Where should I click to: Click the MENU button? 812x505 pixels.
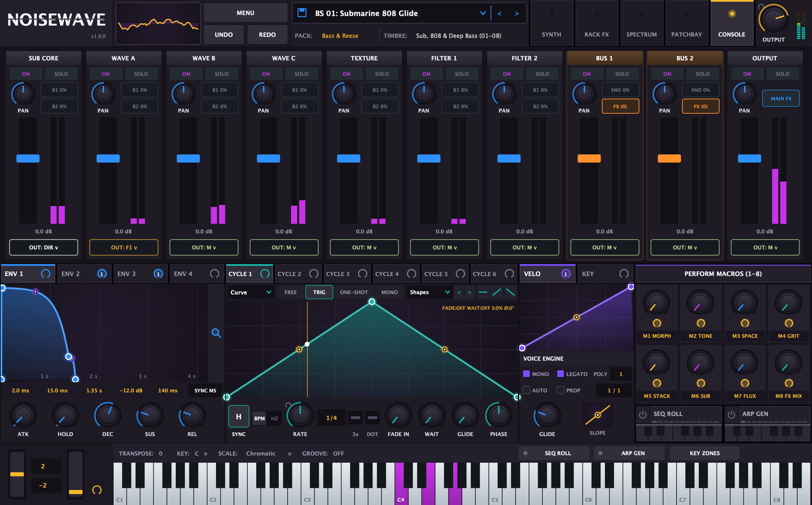(x=245, y=13)
